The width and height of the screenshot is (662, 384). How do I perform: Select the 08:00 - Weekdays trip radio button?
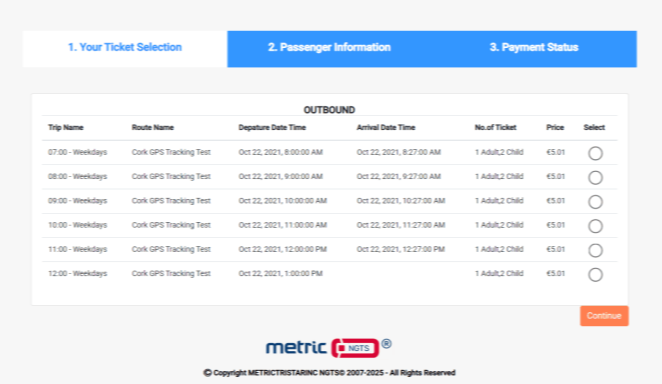(595, 178)
